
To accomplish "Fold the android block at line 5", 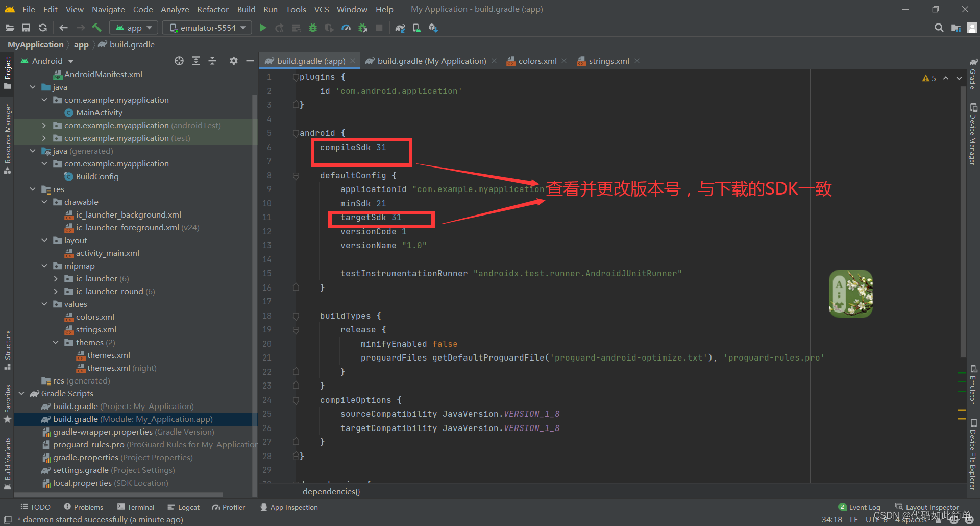I will coord(296,133).
